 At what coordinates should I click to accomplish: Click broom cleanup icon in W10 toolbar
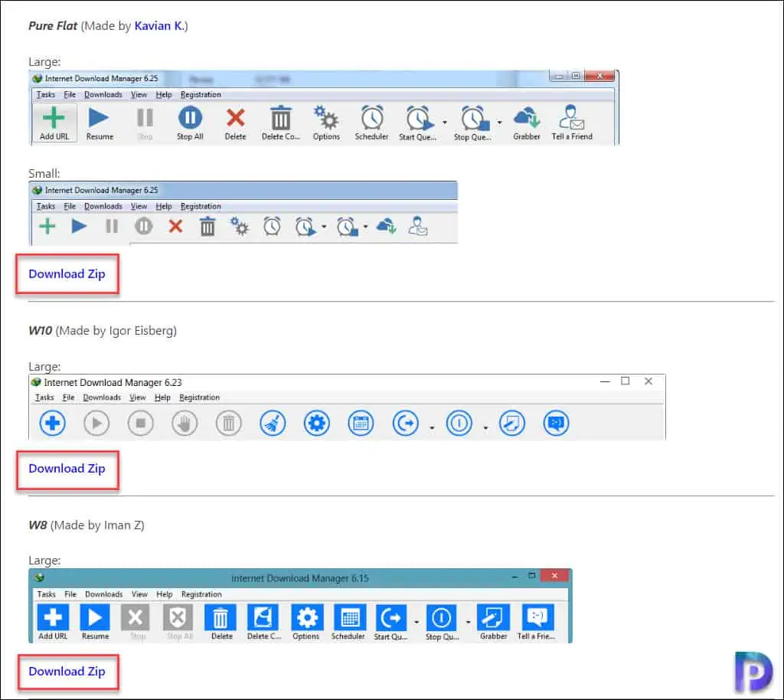click(273, 423)
